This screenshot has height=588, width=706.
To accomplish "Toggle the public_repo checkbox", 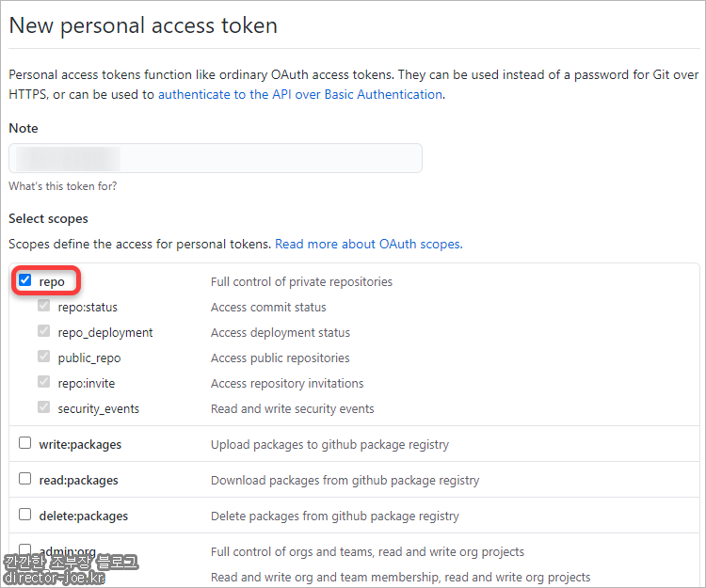I will point(43,357).
